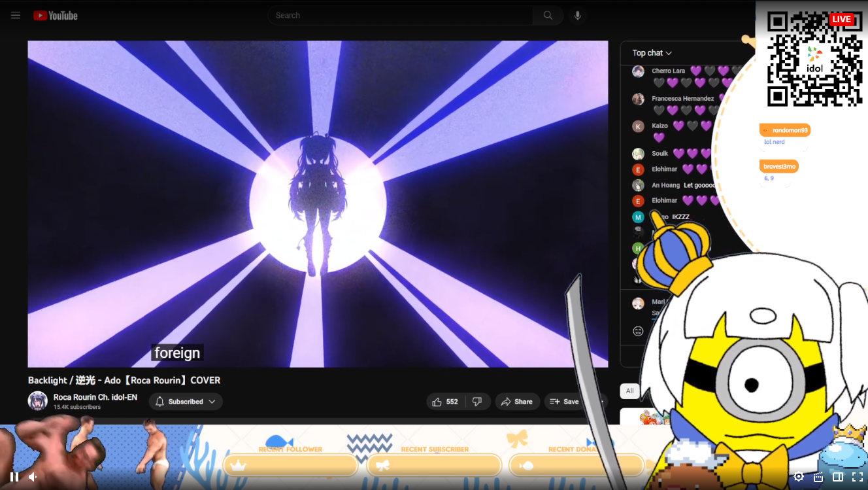Click the 'foreign' caption text
Screen dimensions: 868x490
pos(177,353)
